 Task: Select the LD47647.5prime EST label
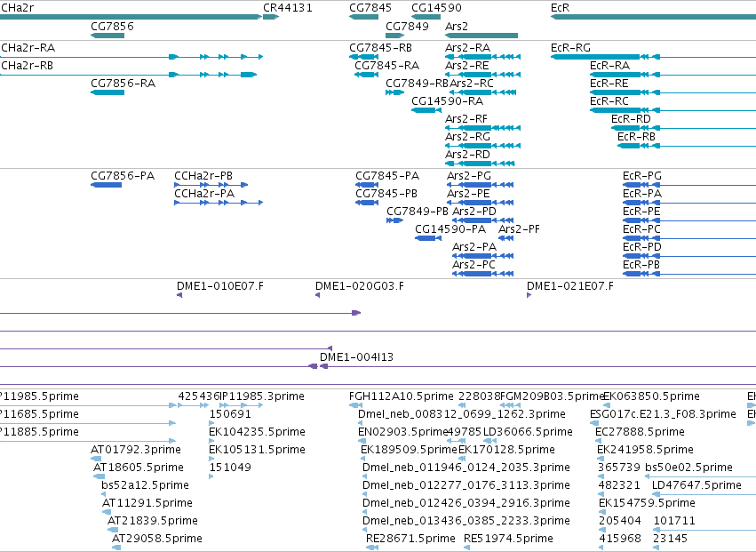[x=696, y=485]
